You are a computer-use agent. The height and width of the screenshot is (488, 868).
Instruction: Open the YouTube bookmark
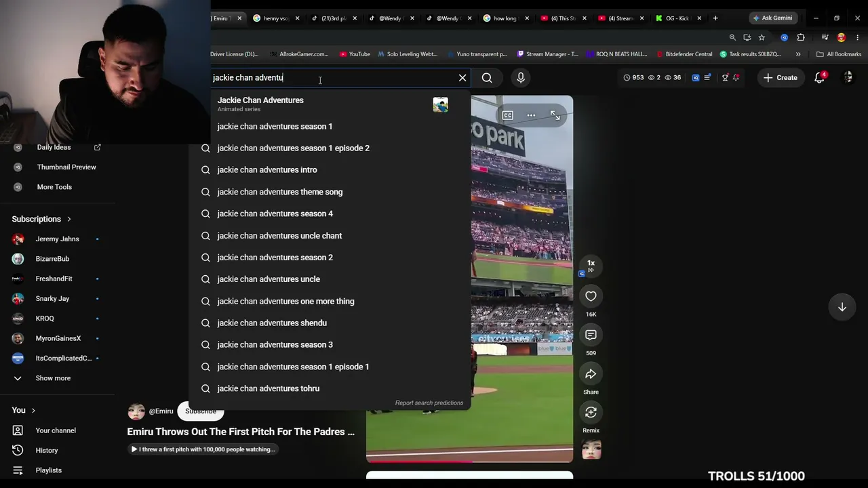click(x=355, y=54)
